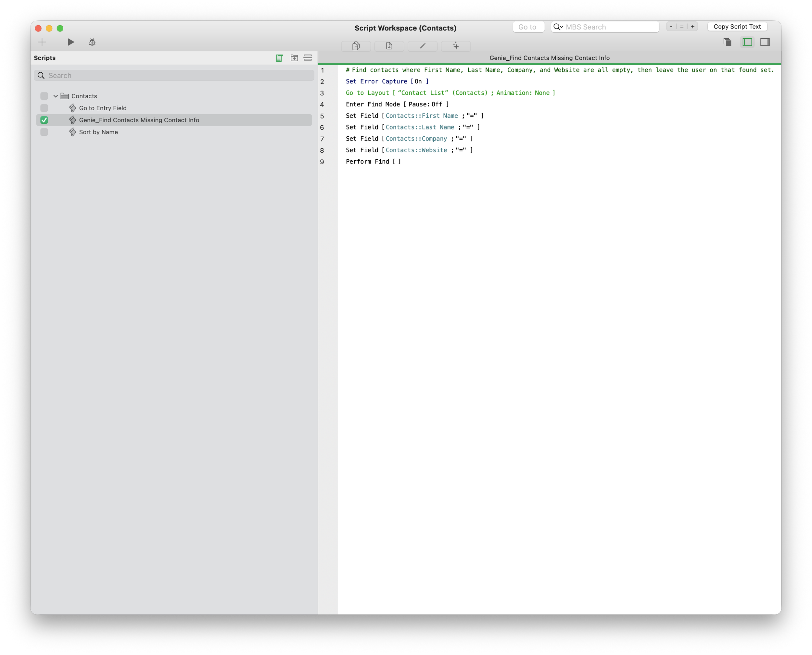812x655 pixels.
Task: Select the Set Error Capture [On] step
Action: 387,81
